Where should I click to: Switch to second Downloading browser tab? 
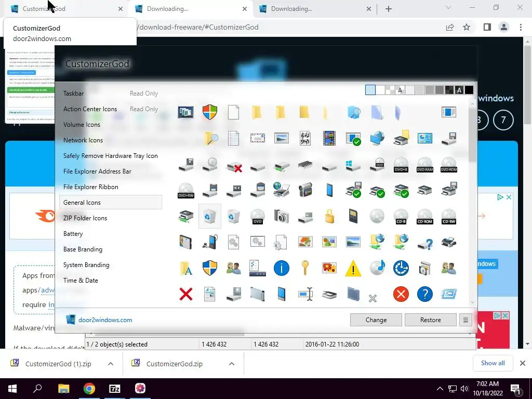tap(315, 9)
